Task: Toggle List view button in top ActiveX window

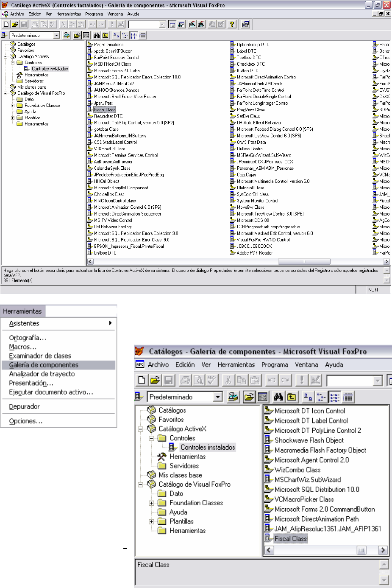Action: pyautogui.click(x=134, y=35)
